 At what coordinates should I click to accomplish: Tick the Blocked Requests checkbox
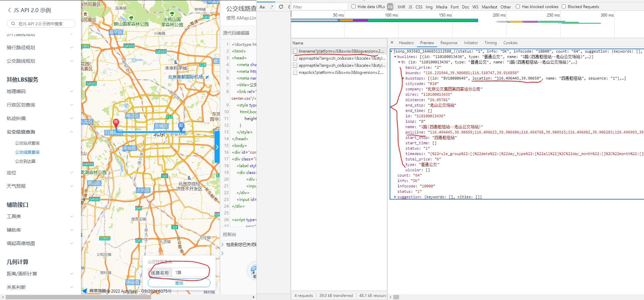click(x=564, y=6)
